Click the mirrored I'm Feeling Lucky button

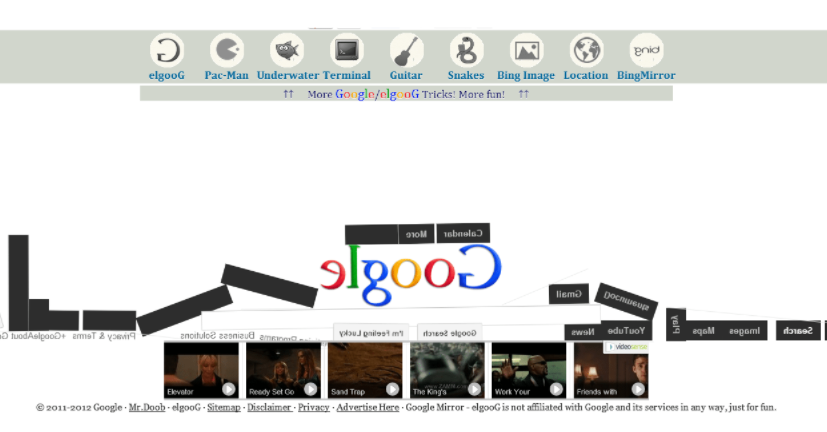tap(371, 333)
